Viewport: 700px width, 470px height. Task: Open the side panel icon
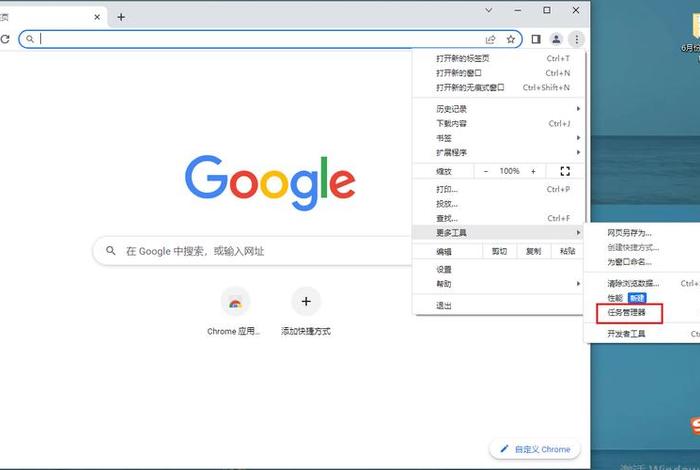536,39
